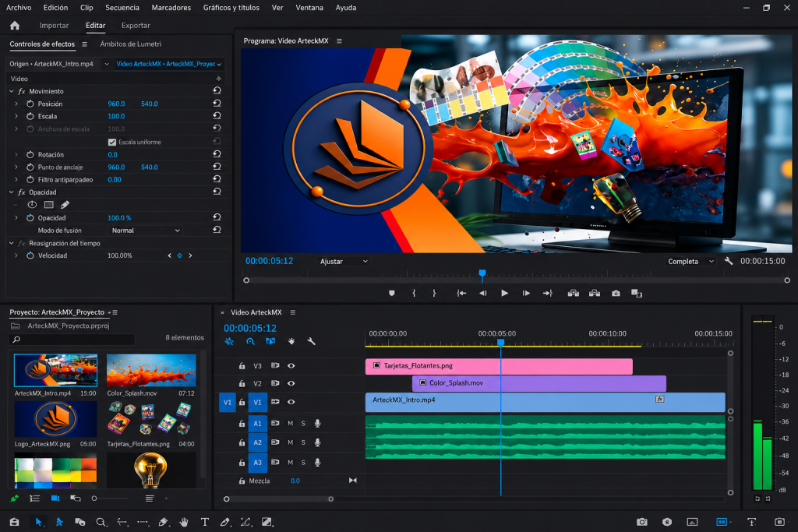The image size is (798, 532).
Task: Open the Marcadores menu
Action: pos(171,8)
